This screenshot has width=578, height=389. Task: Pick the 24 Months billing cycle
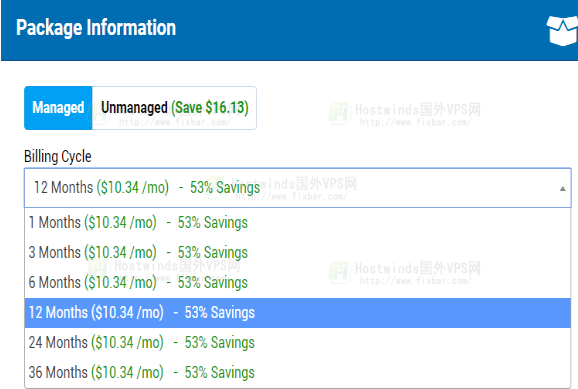(297, 343)
